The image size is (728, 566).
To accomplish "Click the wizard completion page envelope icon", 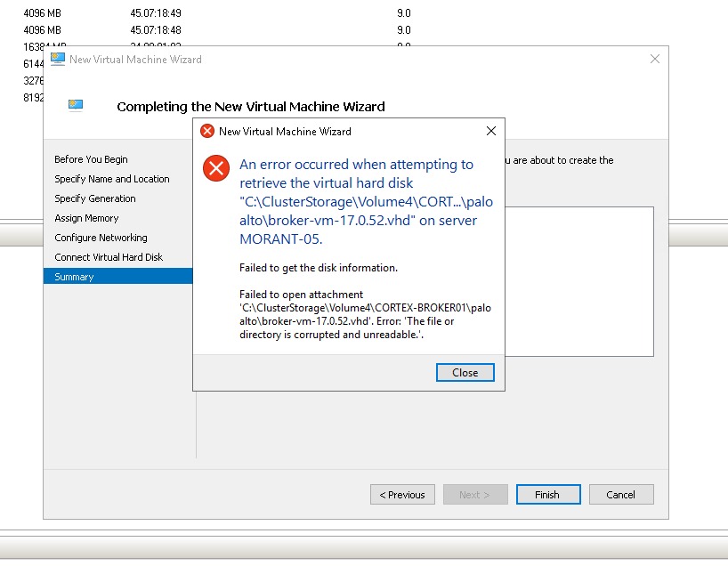I will [76, 104].
